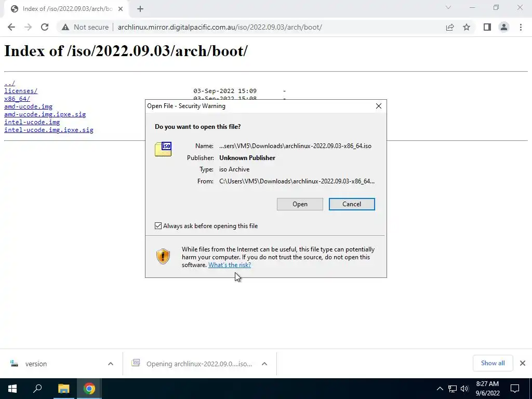Click Open in security warning dialog

pos(300,204)
